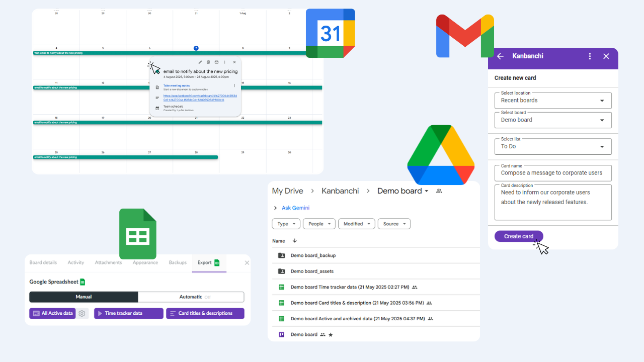The image size is (644, 362).
Task: Open the Modified filter chip
Action: (x=357, y=224)
